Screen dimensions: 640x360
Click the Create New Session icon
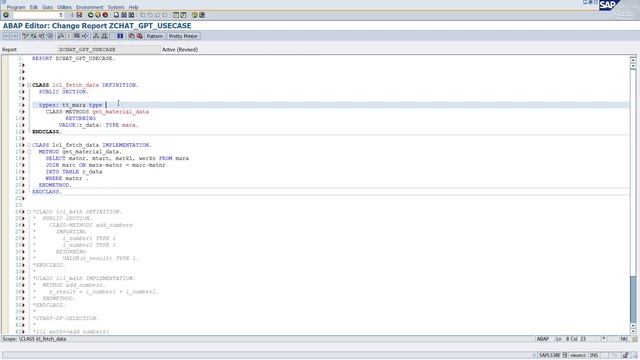pos(176,15)
